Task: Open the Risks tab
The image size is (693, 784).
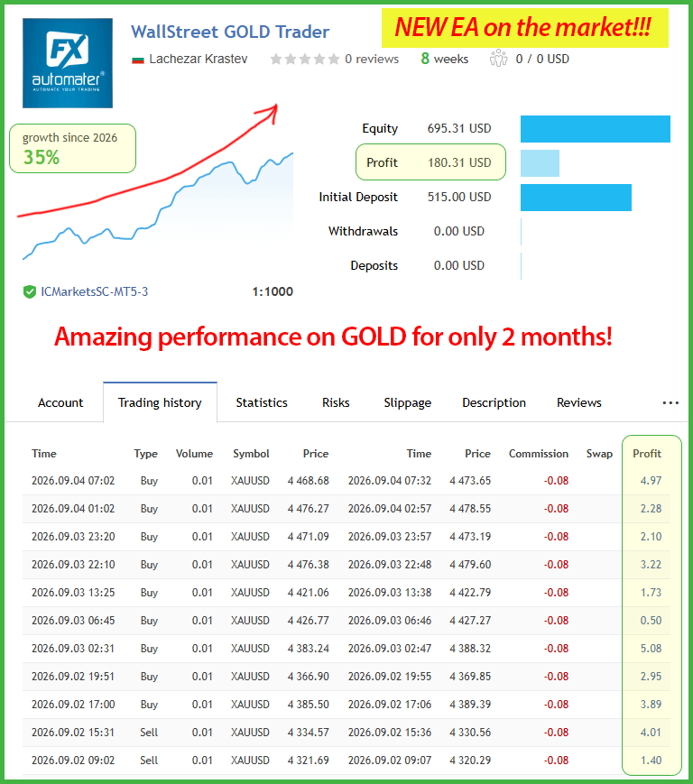Action: 336,402
